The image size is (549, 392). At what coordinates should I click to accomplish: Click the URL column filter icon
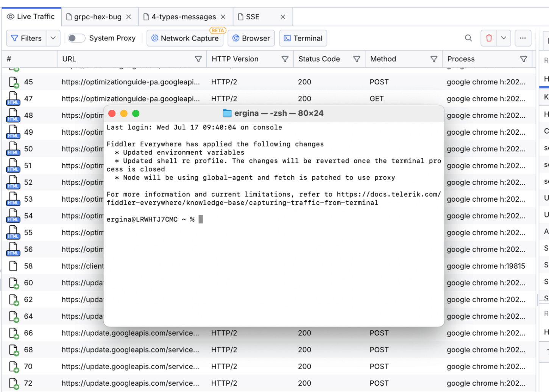tap(198, 59)
